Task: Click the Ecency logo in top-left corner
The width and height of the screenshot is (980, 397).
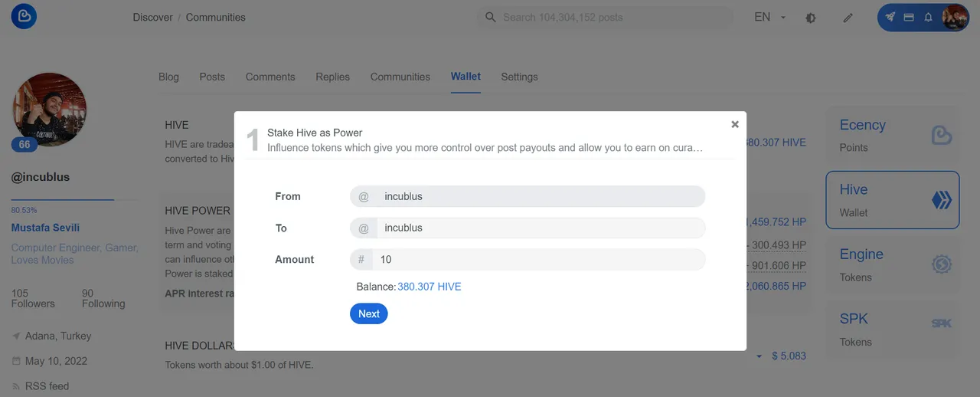Action: click(24, 17)
